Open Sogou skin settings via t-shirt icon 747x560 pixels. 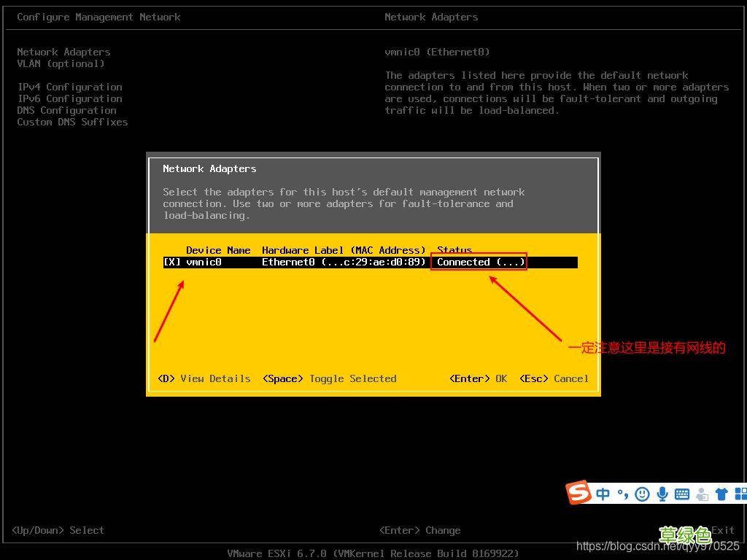pos(722,494)
